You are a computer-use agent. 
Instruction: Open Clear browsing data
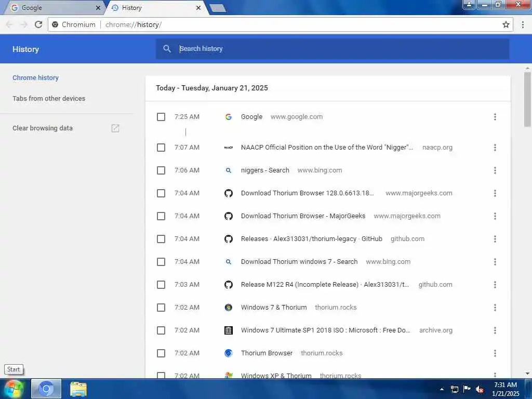pyautogui.click(x=43, y=128)
